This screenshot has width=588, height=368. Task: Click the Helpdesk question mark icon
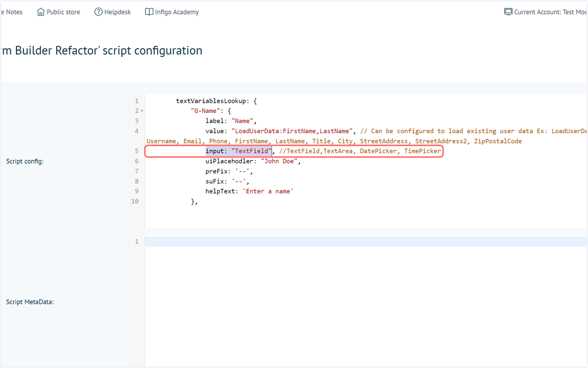tap(98, 12)
